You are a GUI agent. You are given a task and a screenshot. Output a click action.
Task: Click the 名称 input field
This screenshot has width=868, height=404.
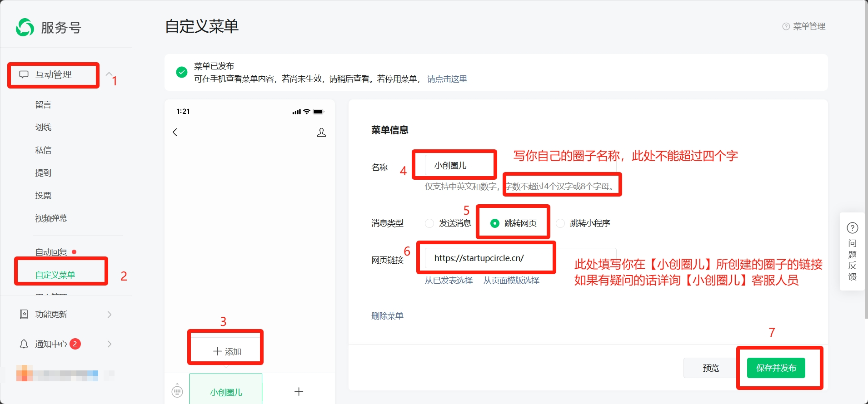[520, 166]
